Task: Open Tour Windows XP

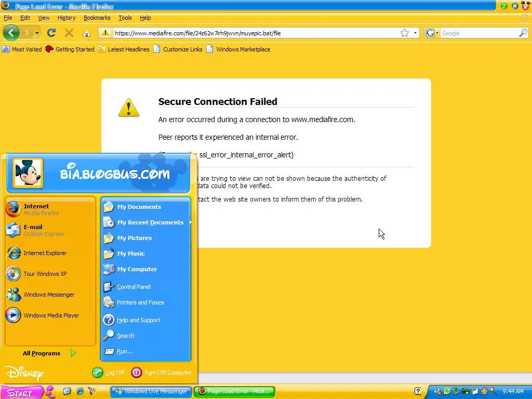Action: coord(50,274)
